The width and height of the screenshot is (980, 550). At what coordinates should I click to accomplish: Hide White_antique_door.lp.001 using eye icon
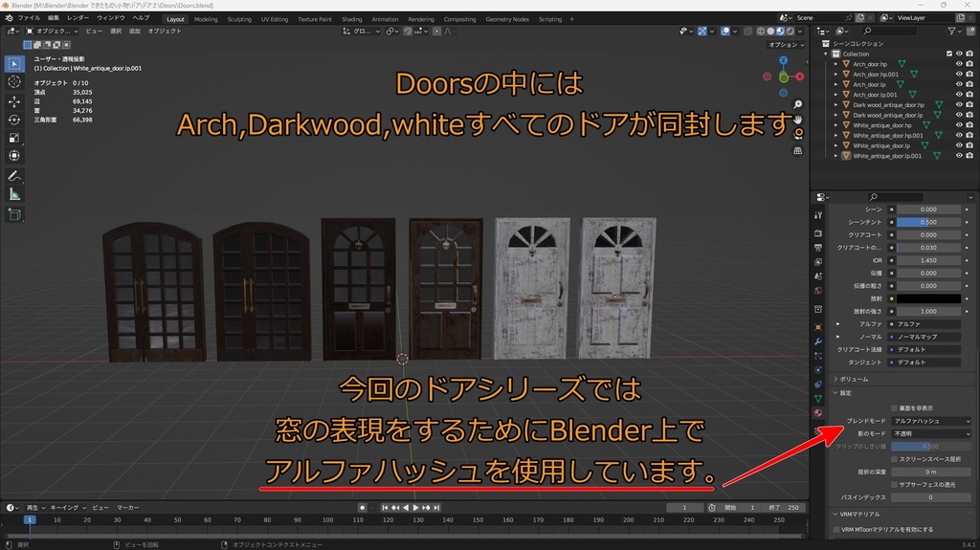[959, 156]
